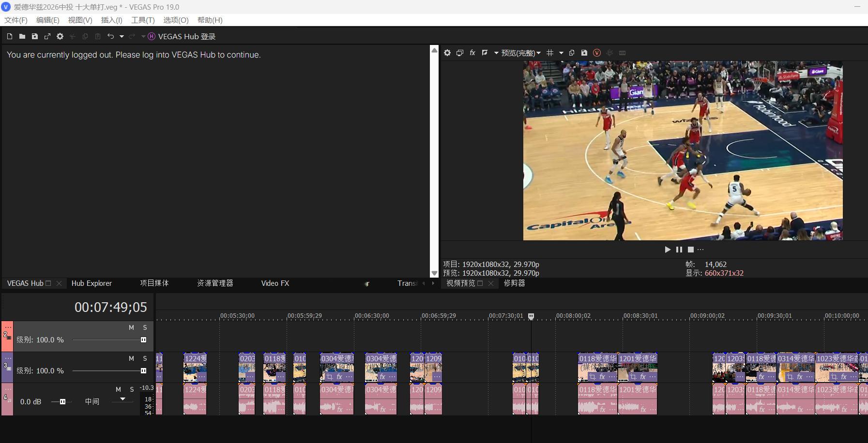The height and width of the screenshot is (443, 868).
Task: Mute audio track 4
Action: [118, 389]
